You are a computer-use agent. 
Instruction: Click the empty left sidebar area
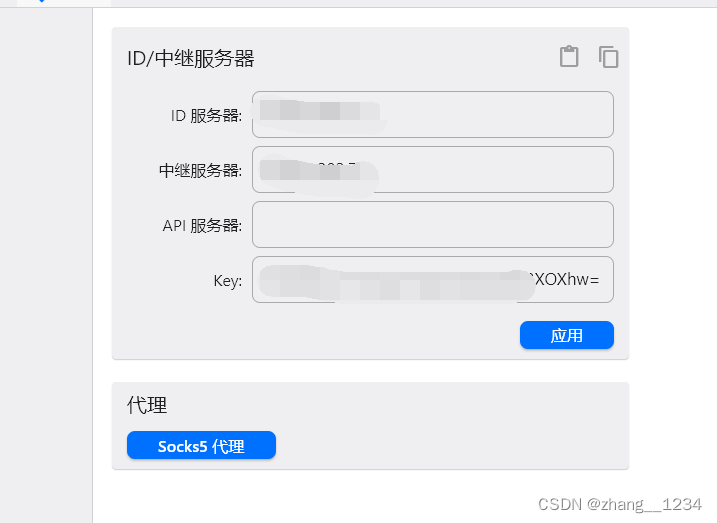click(x=46, y=265)
